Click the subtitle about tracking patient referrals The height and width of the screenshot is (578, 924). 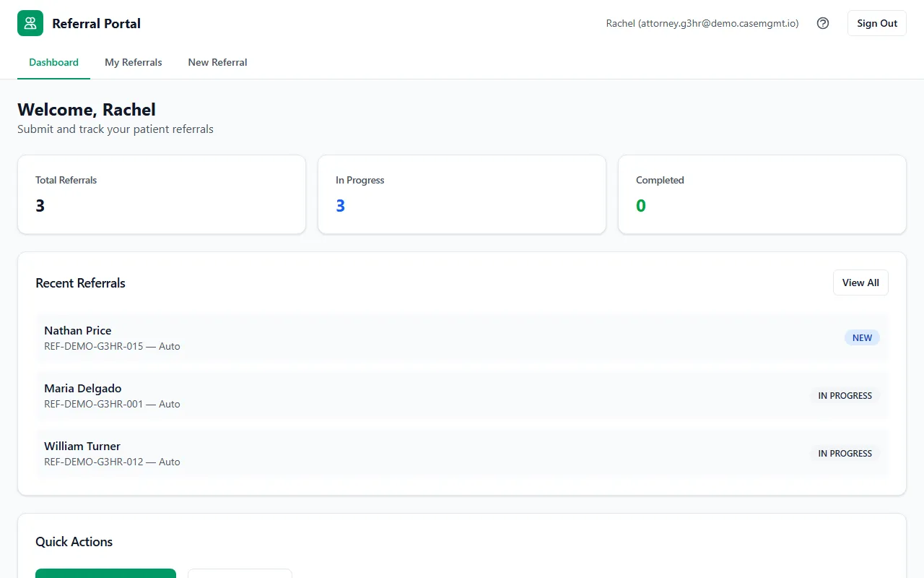[115, 129]
